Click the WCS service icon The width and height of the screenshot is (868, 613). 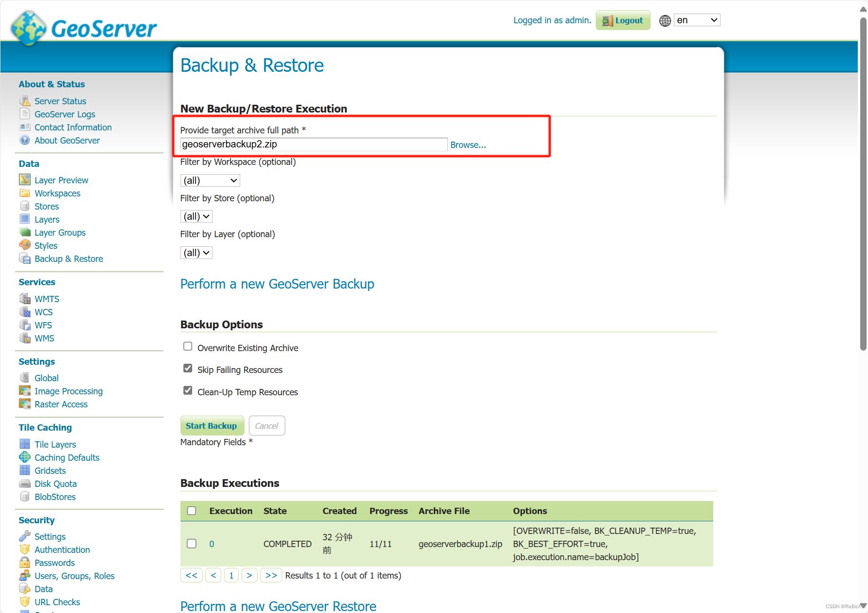pos(25,312)
